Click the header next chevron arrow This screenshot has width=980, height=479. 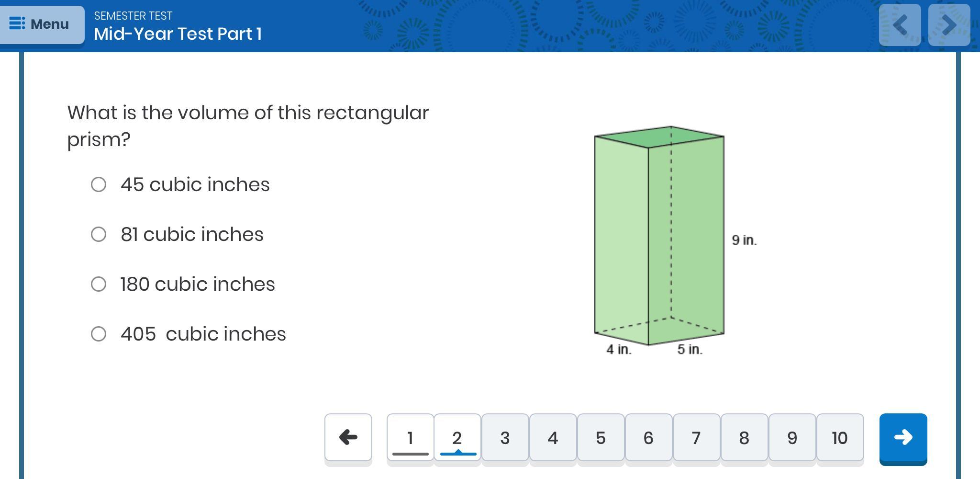click(949, 25)
